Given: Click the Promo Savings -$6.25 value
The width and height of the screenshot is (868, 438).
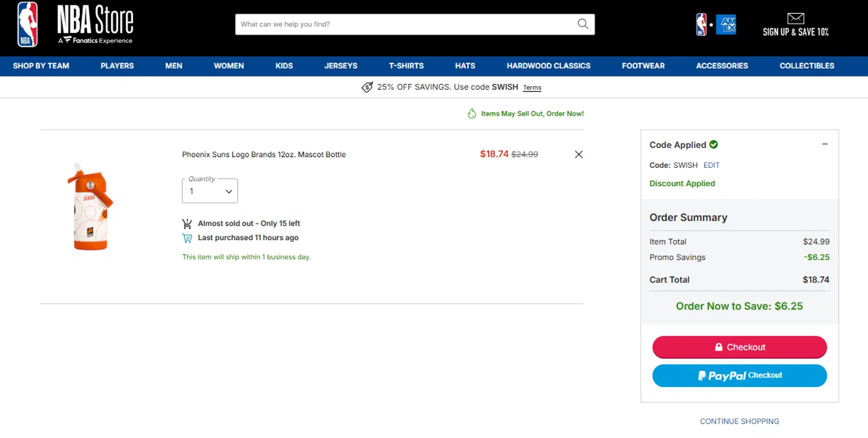Looking at the screenshot, I should click(x=816, y=257).
